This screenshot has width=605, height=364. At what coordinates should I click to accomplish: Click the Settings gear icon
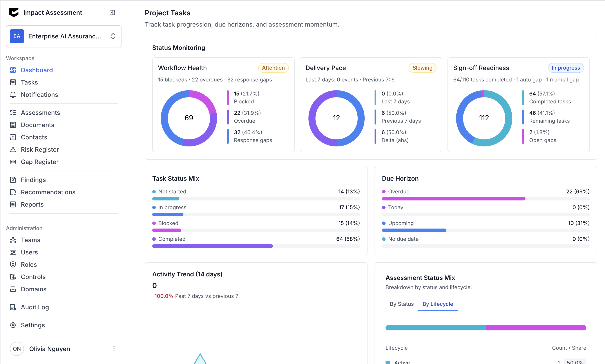13,325
